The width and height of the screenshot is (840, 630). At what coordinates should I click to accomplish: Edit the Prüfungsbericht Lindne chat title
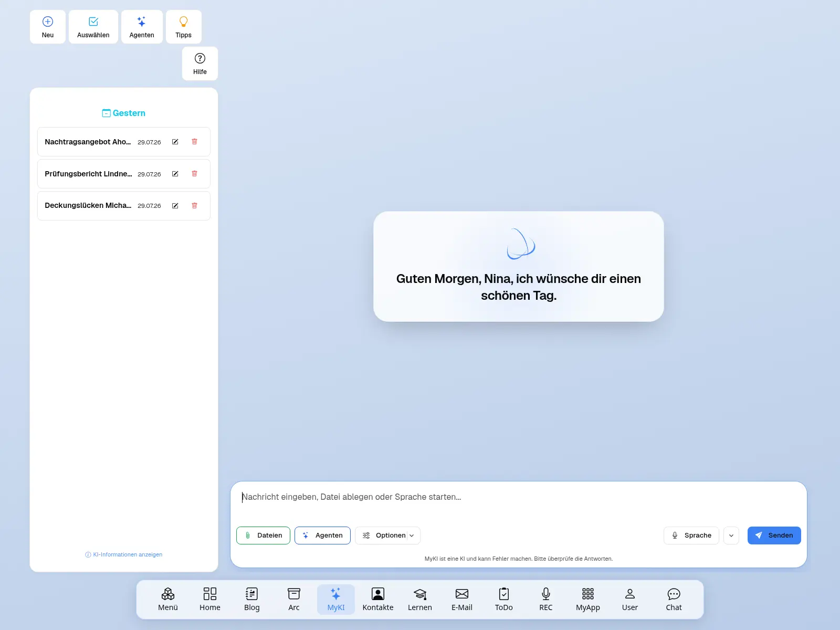pos(175,174)
